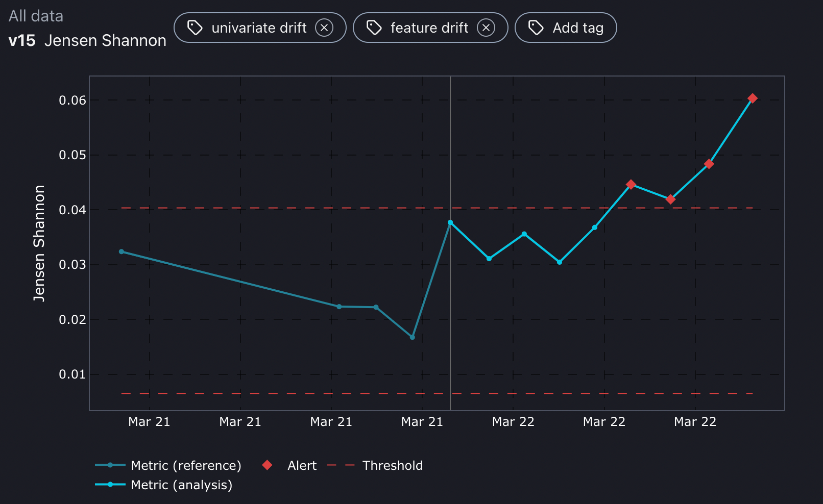This screenshot has width=823, height=504.
Task: Toggle the Threshold lines from the legend
Action: pyautogui.click(x=393, y=465)
